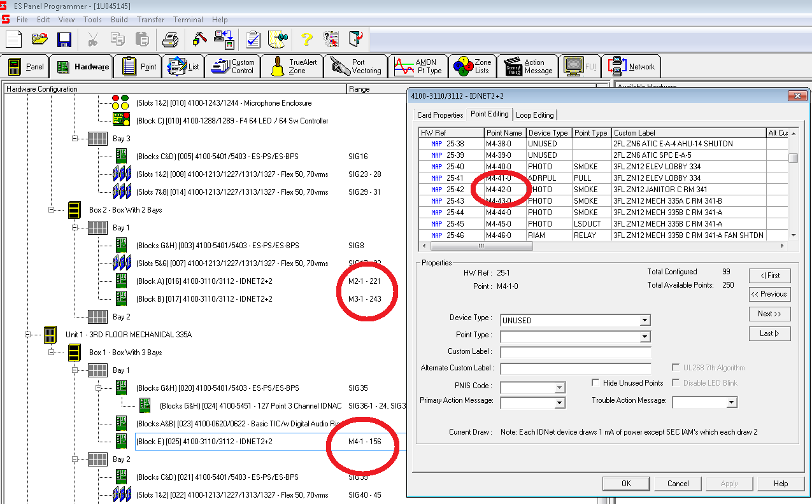Open the Point tab

(x=139, y=67)
